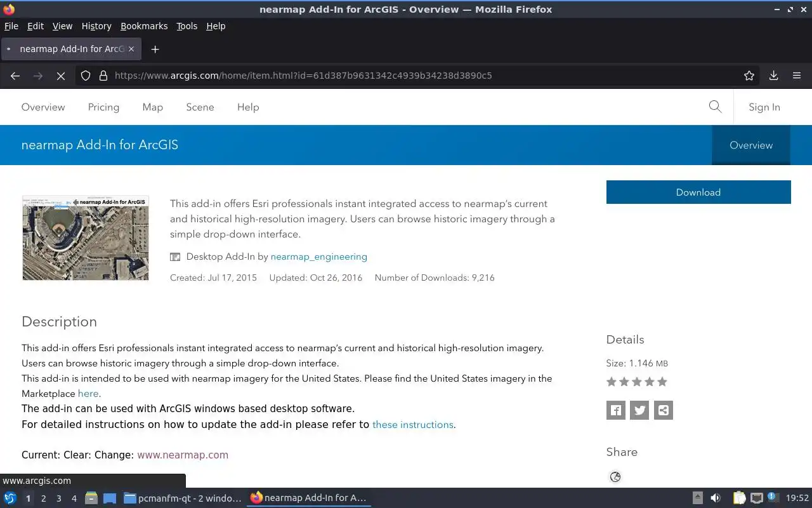Switch to virtual desktop 3
This screenshot has width=812, height=508.
tap(59, 498)
